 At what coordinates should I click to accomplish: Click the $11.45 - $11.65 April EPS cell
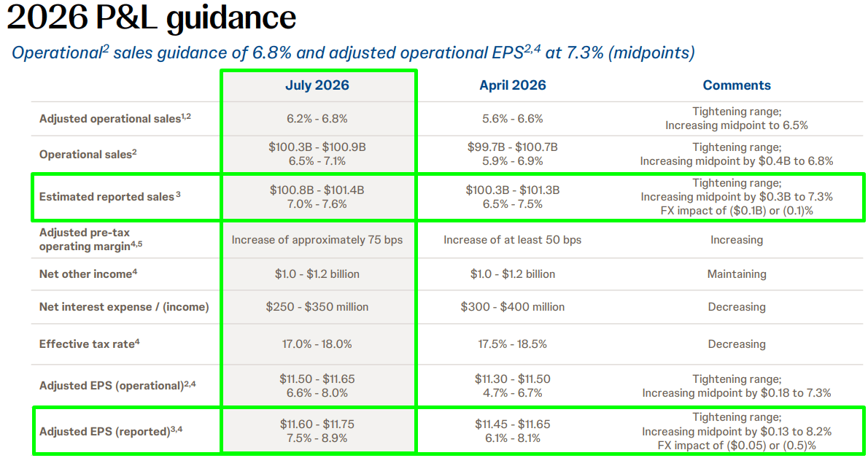(513, 431)
